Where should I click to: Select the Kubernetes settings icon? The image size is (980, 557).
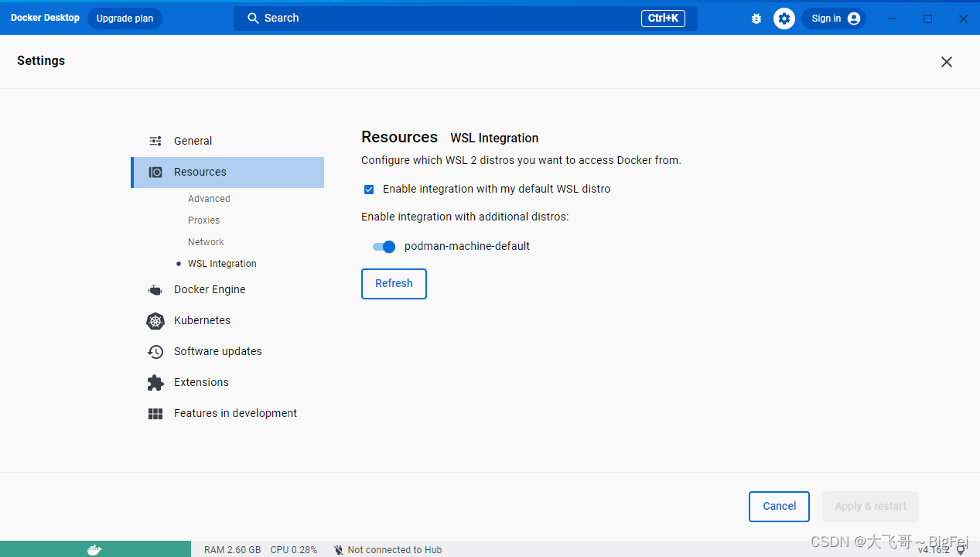coord(155,320)
